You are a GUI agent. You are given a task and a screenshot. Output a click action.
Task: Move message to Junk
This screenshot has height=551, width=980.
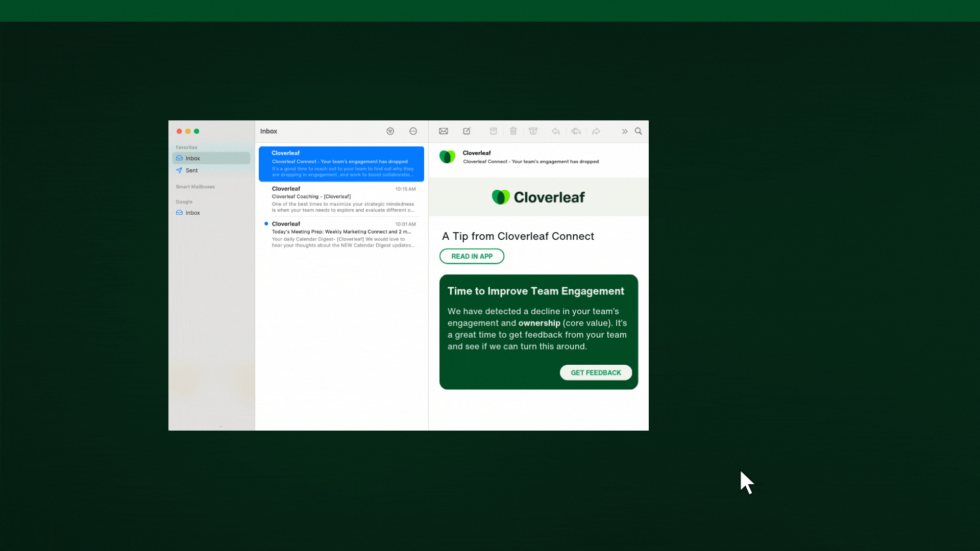(x=533, y=131)
